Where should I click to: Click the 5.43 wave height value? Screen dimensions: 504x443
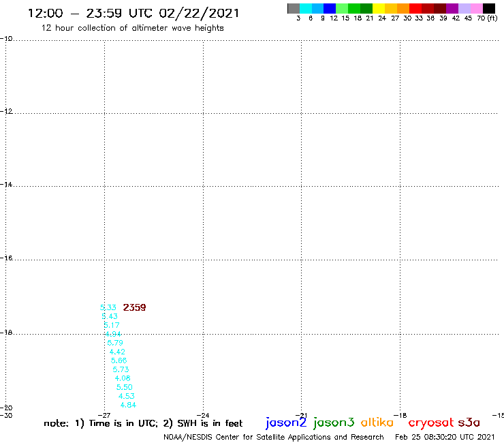[110, 316]
